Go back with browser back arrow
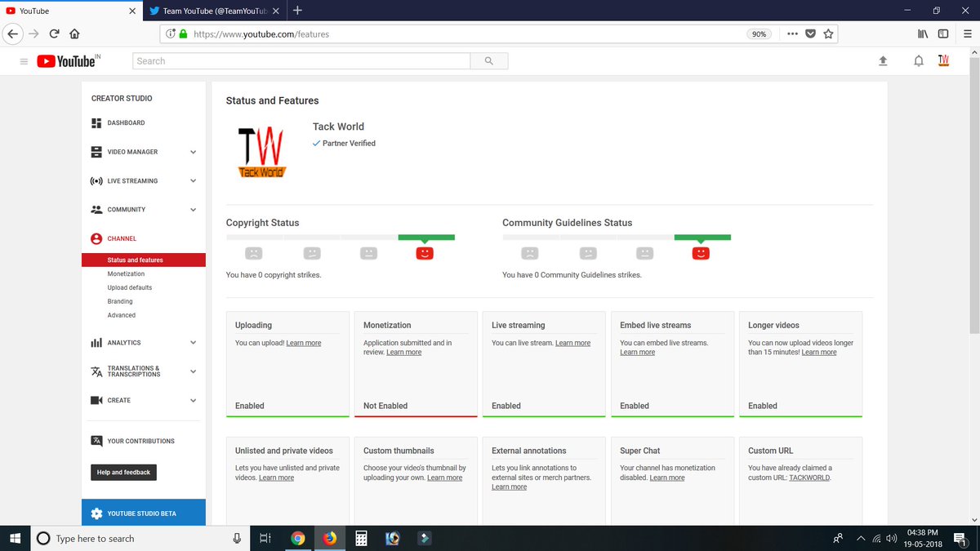Screen dimensions: 980x551 coord(12,34)
